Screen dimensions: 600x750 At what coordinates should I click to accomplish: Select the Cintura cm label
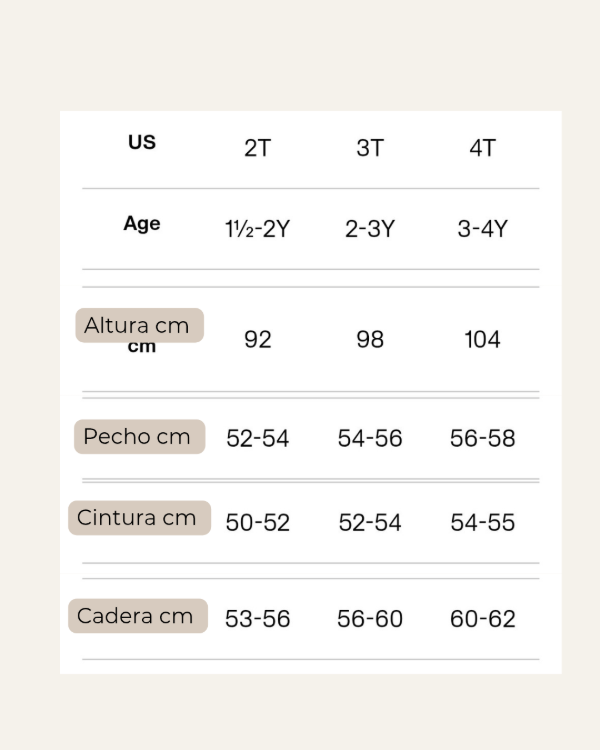[139, 518]
